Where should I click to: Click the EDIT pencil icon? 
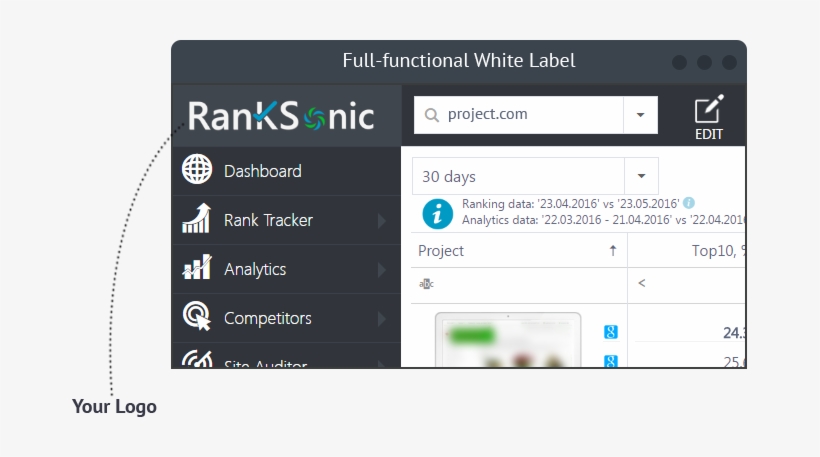coord(709,109)
